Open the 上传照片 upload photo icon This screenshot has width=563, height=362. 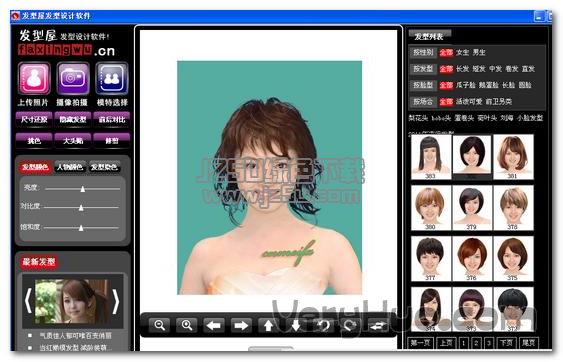click(34, 78)
